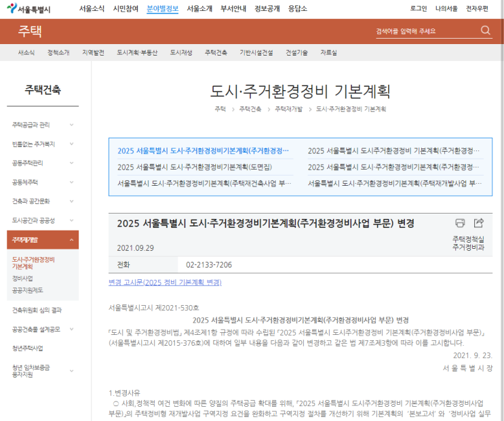Expand 도시공간과 공공성 chevron

(72, 220)
